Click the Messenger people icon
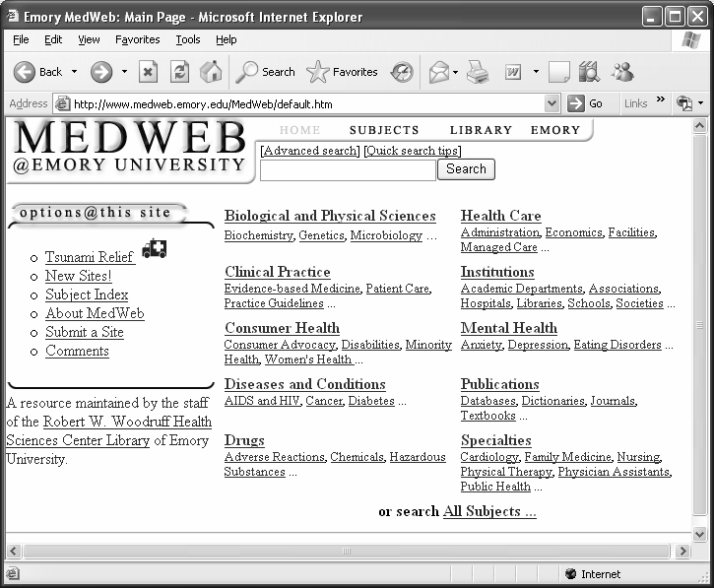This screenshot has width=714, height=588. pos(622,72)
